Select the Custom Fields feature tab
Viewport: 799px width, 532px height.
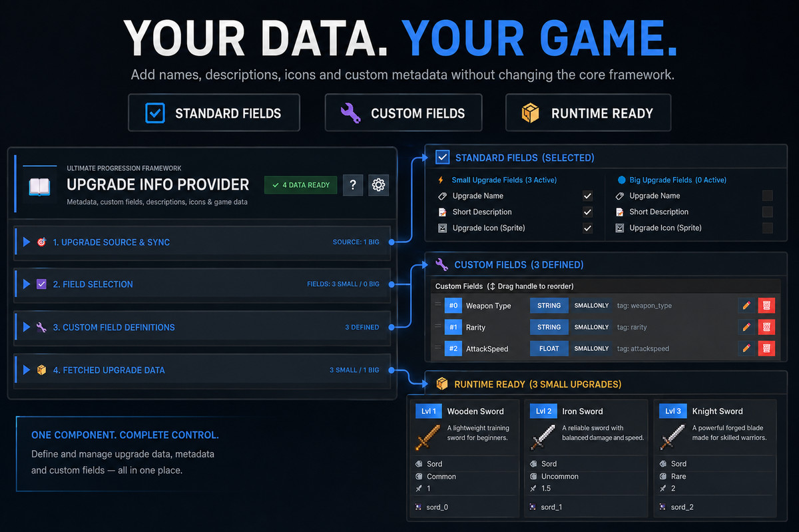coord(403,113)
